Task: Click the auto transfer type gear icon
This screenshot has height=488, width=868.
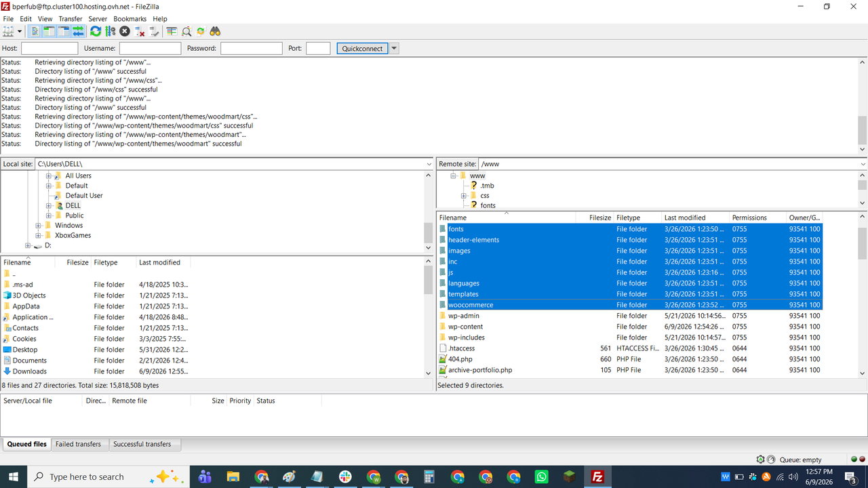Action: tap(760, 460)
